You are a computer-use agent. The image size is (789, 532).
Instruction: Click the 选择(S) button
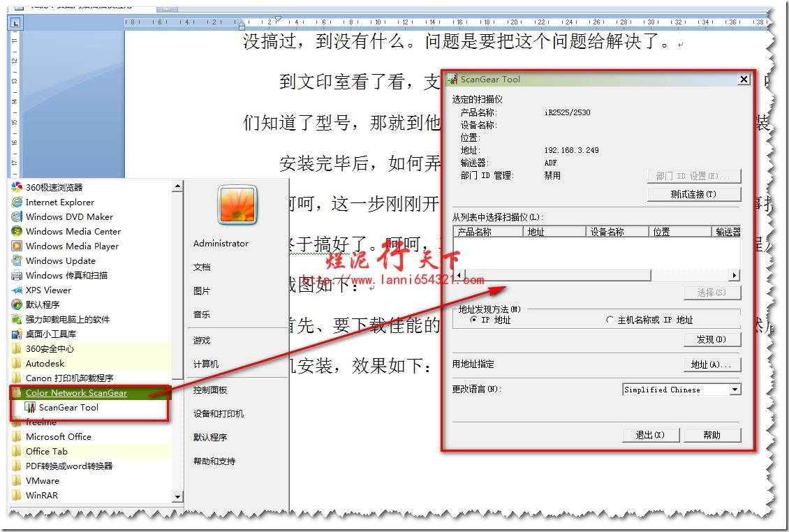711,293
